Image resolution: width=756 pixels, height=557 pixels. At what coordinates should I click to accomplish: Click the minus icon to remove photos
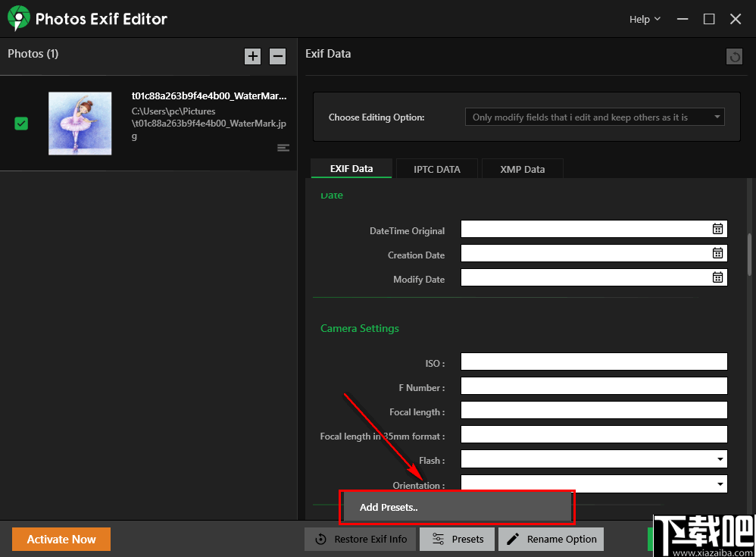tap(277, 55)
